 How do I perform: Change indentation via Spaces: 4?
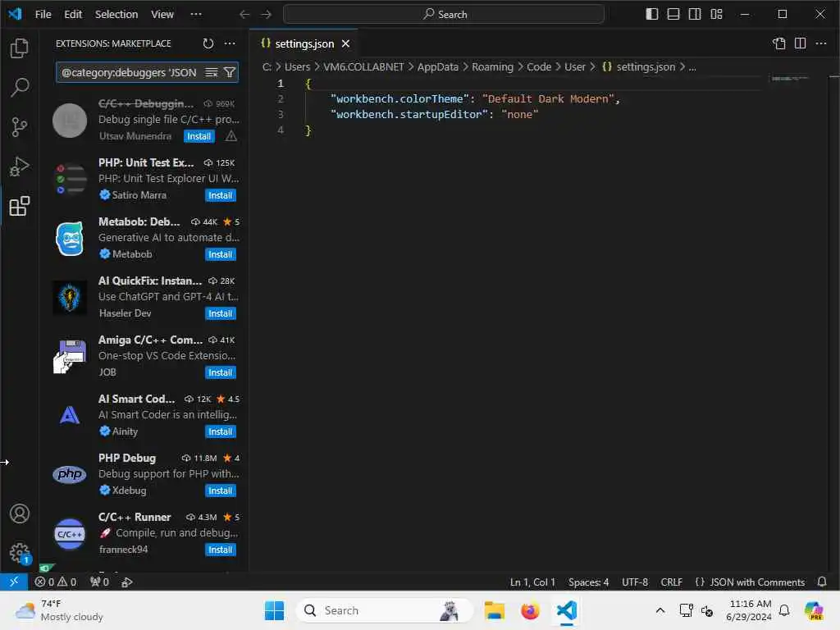tap(588, 582)
